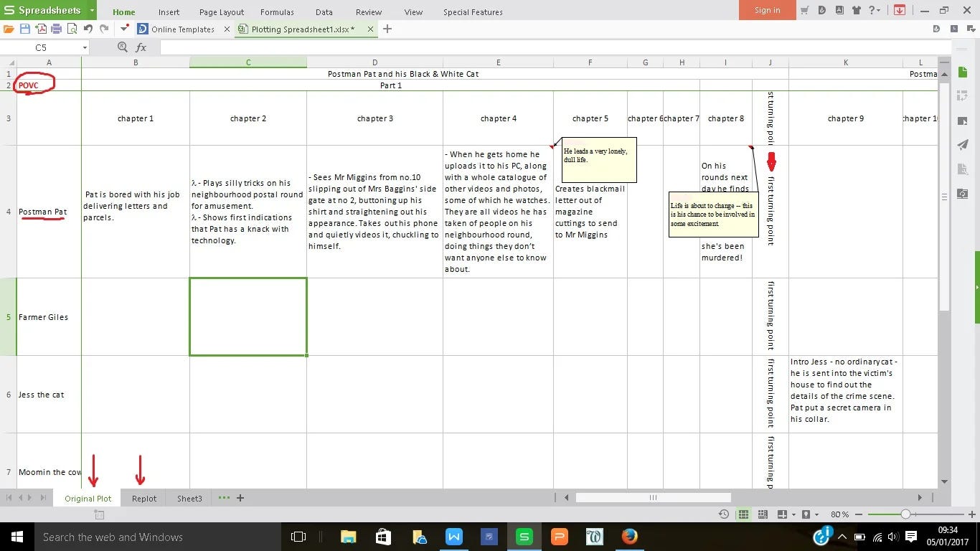This screenshot has height=551, width=980.
Task: Print the spreadsheet with printer icon
Action: pos(56,29)
